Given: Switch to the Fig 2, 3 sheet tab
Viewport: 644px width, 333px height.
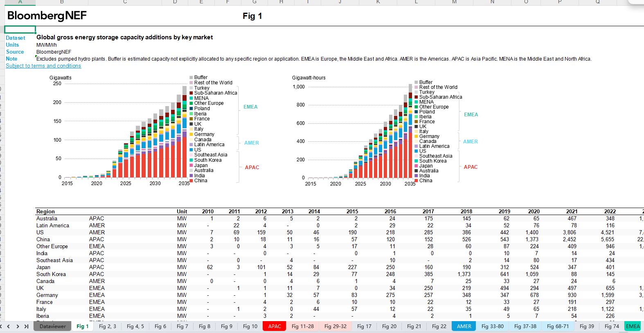Looking at the screenshot, I should tap(107, 326).
